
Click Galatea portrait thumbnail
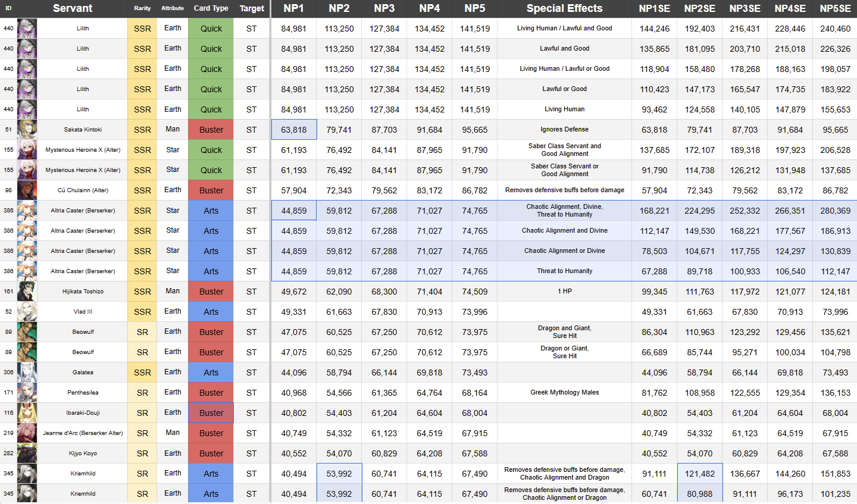click(x=27, y=372)
